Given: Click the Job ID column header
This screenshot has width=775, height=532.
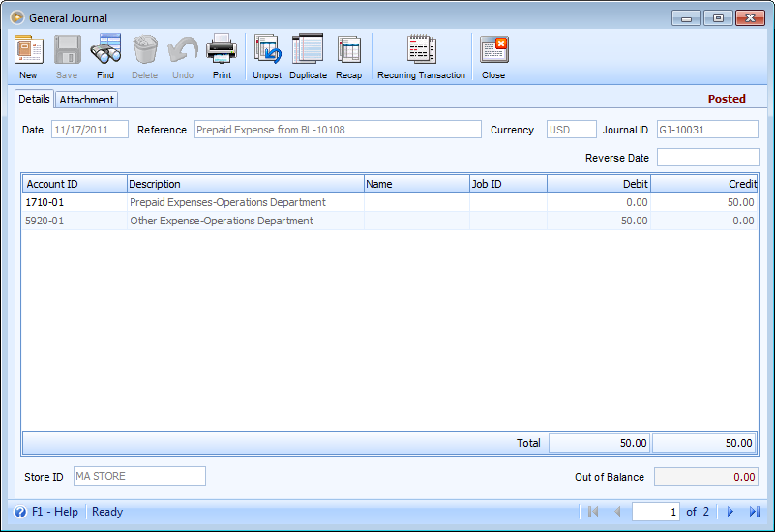Looking at the screenshot, I should pyautogui.click(x=508, y=184).
